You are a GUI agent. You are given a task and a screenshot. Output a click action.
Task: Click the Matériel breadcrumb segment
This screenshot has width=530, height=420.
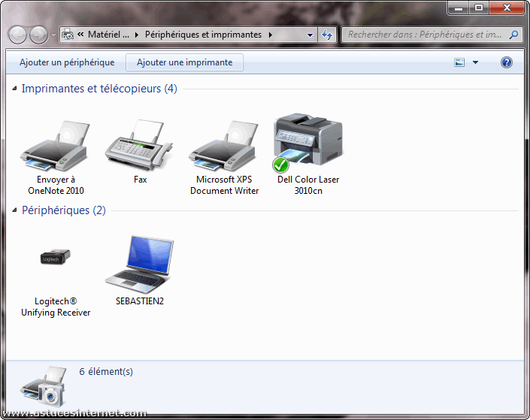[108, 35]
